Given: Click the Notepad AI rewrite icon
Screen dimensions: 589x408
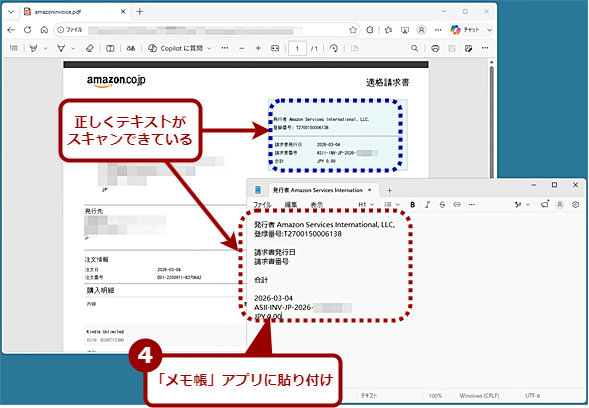Looking at the screenshot, I should click(518, 204).
